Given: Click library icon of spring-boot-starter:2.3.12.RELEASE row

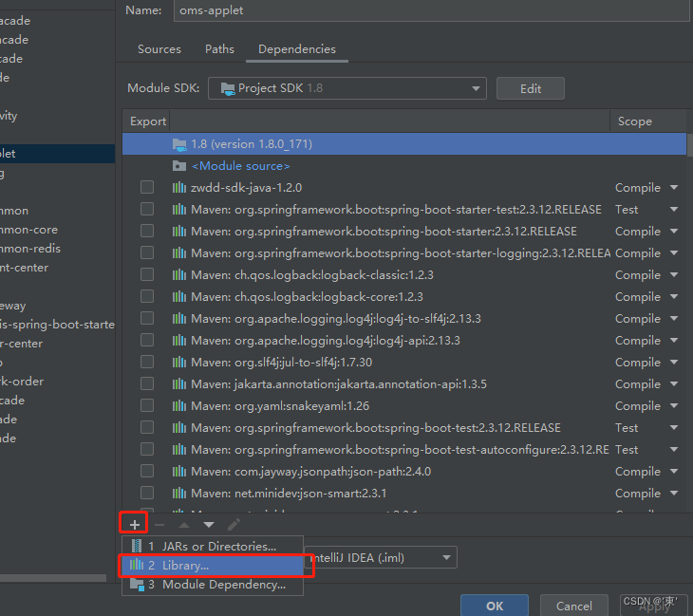Looking at the screenshot, I should click(179, 231).
